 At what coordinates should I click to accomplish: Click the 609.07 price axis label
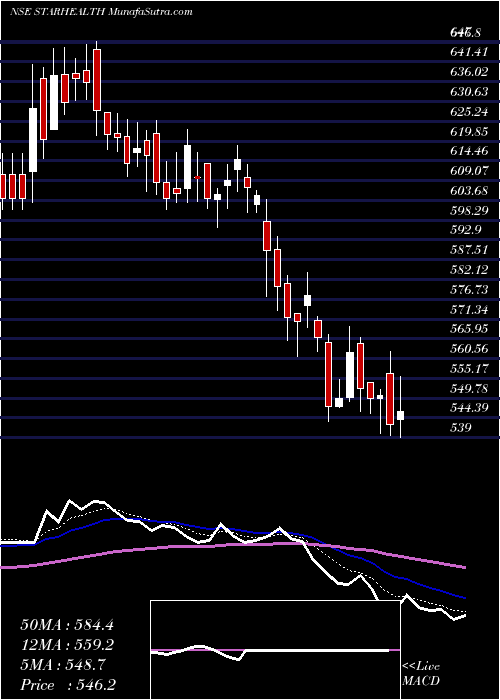coord(469,171)
